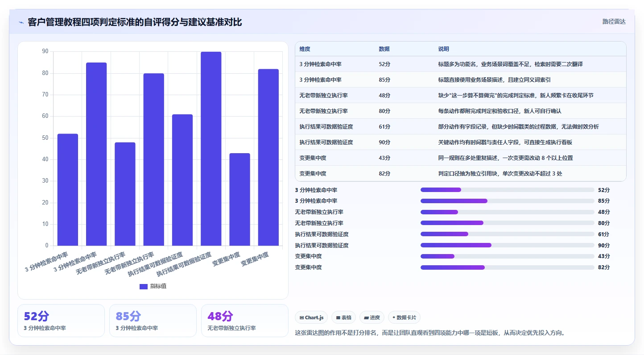Click the 表格 chip
Viewport: 644px width, 355px height.
coord(343,317)
